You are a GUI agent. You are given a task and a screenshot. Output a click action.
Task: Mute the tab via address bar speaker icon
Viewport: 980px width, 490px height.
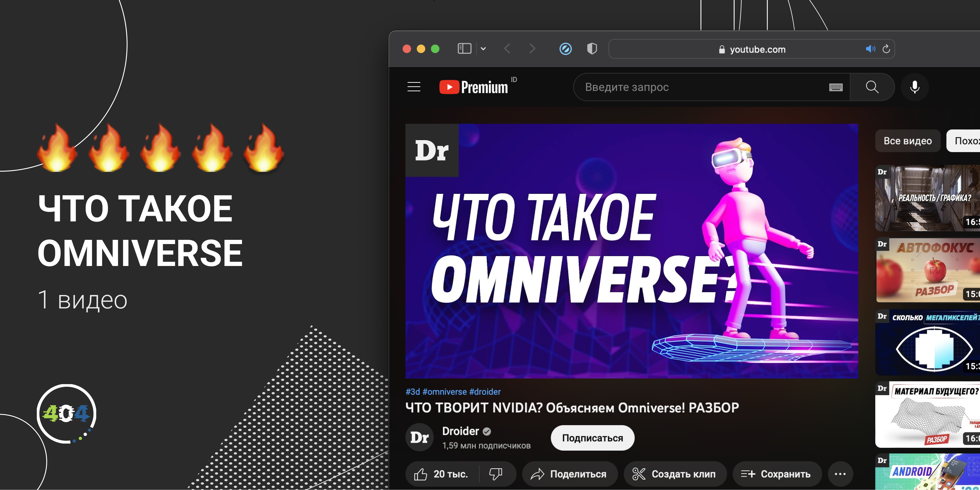click(870, 49)
